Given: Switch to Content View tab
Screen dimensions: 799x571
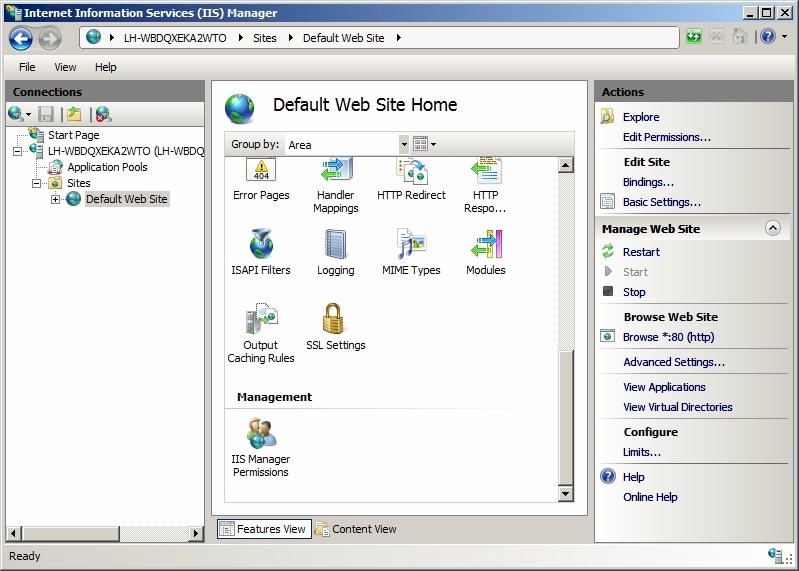Looking at the screenshot, I should click(x=356, y=529).
